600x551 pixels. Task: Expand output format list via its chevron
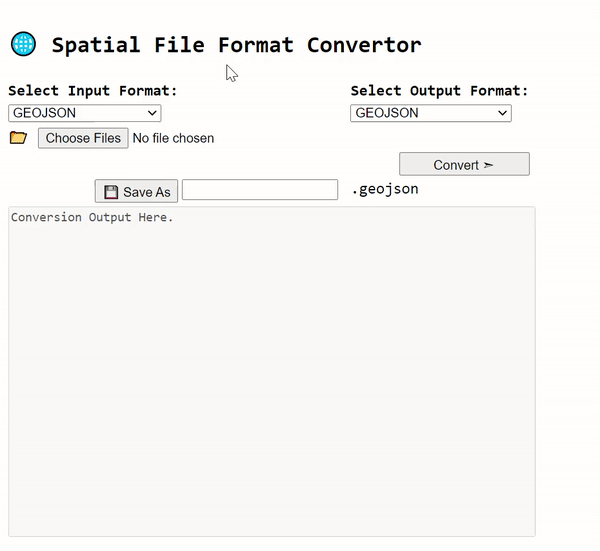502,113
